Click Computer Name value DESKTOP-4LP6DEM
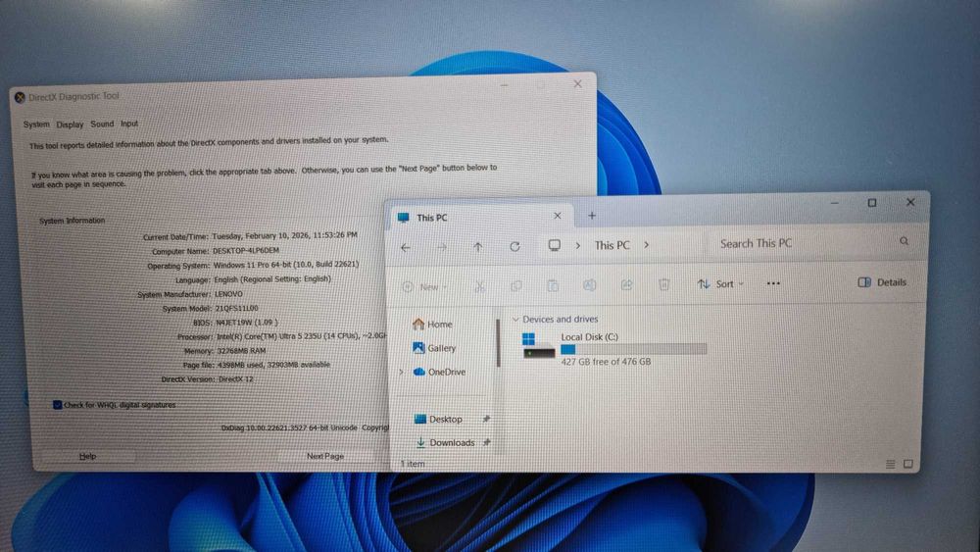 tap(246, 250)
